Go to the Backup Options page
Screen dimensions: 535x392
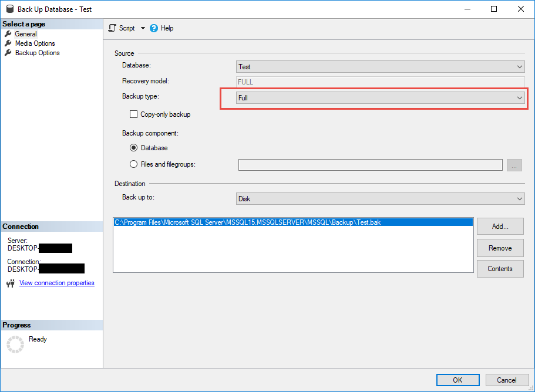click(37, 53)
